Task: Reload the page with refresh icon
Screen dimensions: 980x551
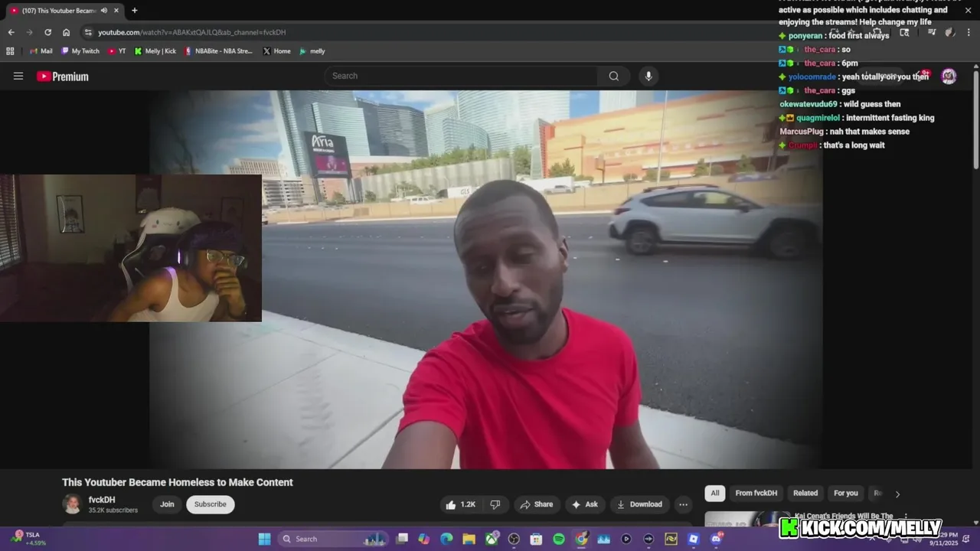Action: (x=47, y=32)
